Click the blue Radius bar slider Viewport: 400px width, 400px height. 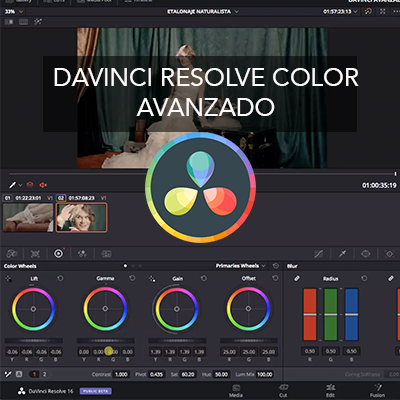[351, 314]
